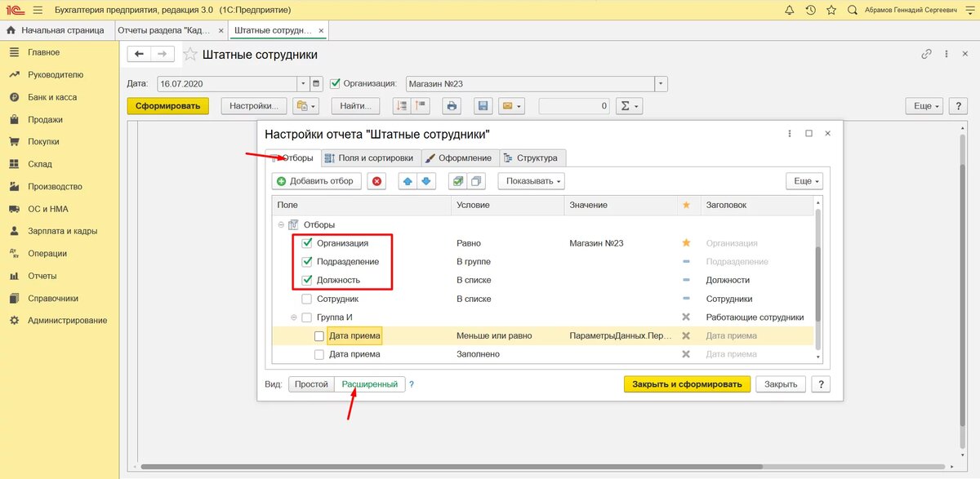This screenshot has height=479, width=980.
Task: Click the Найти... button
Action: pyautogui.click(x=356, y=106)
